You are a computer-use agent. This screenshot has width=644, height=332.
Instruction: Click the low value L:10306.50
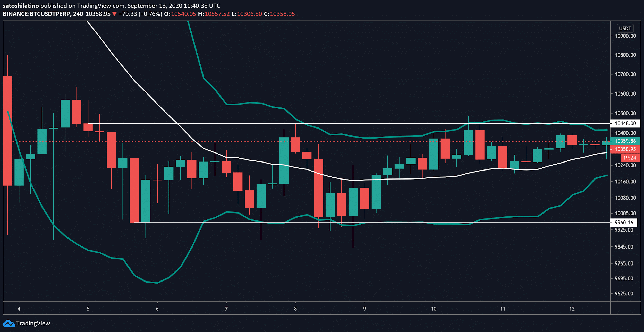(x=247, y=14)
